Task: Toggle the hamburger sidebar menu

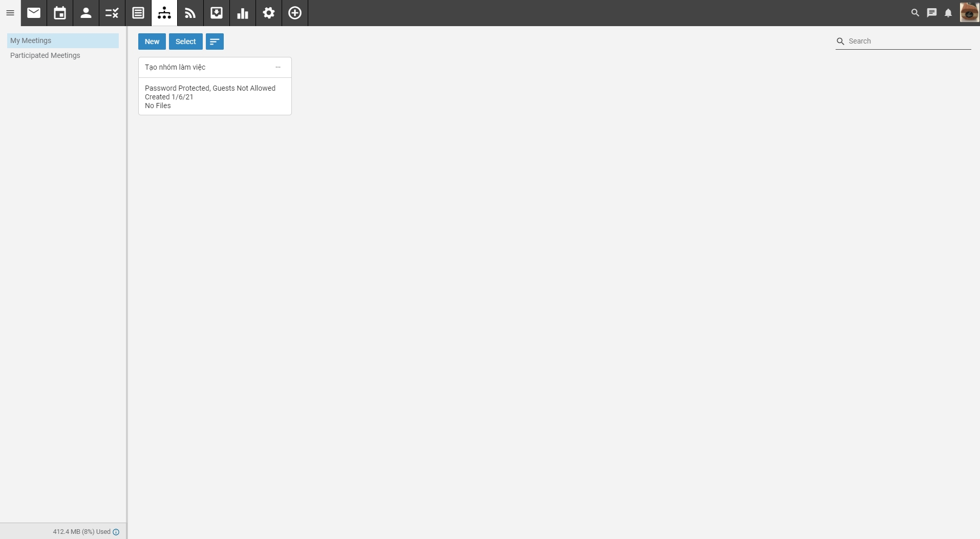Action: tap(10, 13)
